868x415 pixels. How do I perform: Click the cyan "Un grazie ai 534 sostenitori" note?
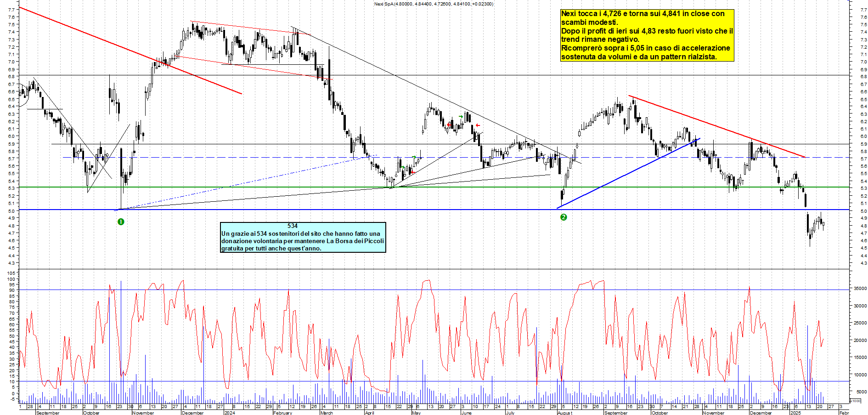pos(303,237)
